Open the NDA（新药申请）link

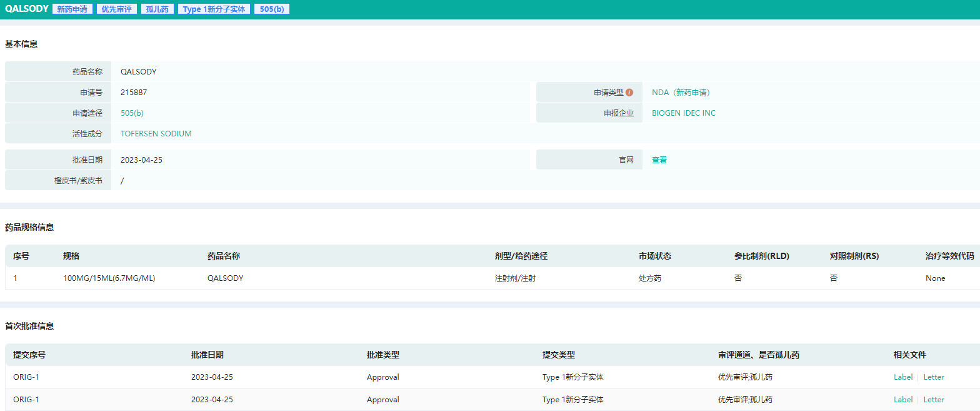(x=681, y=93)
